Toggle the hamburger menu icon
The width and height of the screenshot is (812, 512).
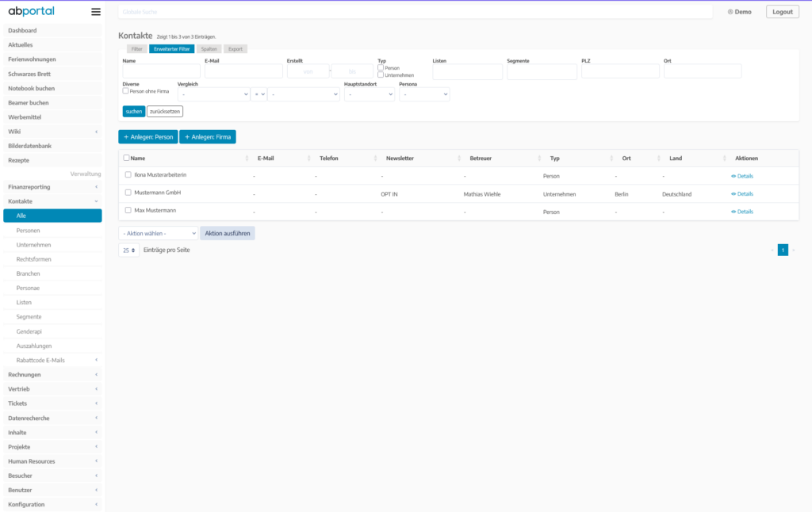(x=96, y=12)
